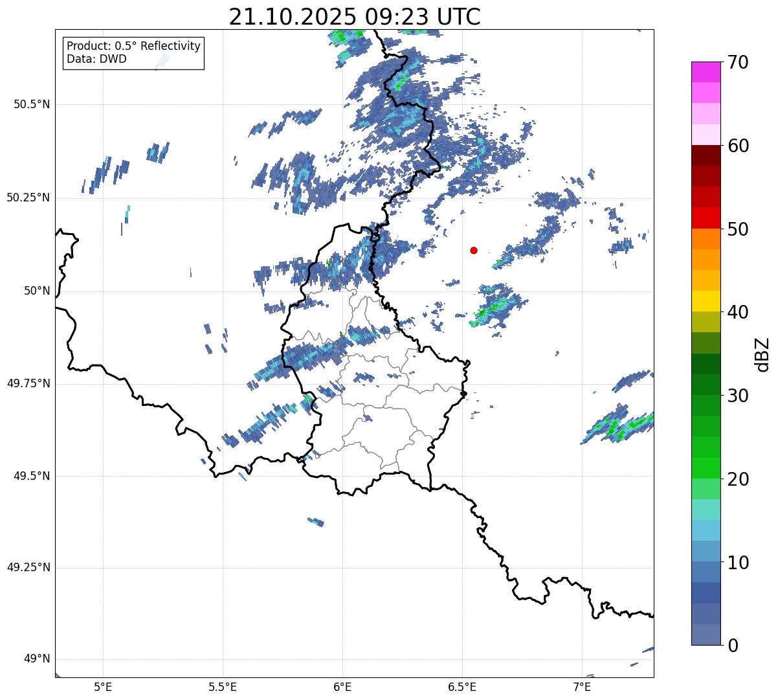
Task: Click the green echo band near 7°E, 49.6°N
Action: [619, 425]
